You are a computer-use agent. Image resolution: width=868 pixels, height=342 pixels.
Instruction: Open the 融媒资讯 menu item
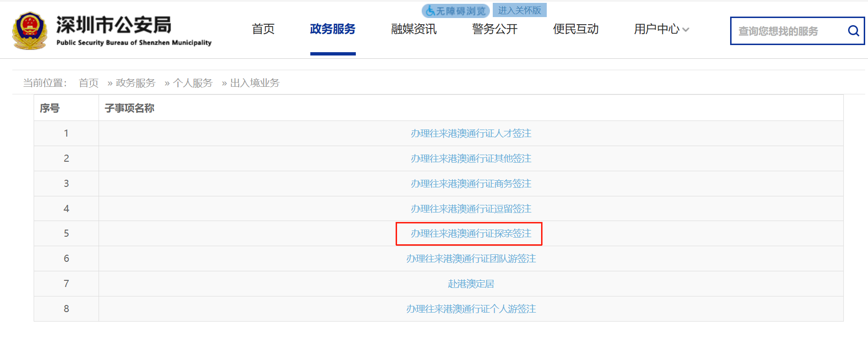[414, 29]
